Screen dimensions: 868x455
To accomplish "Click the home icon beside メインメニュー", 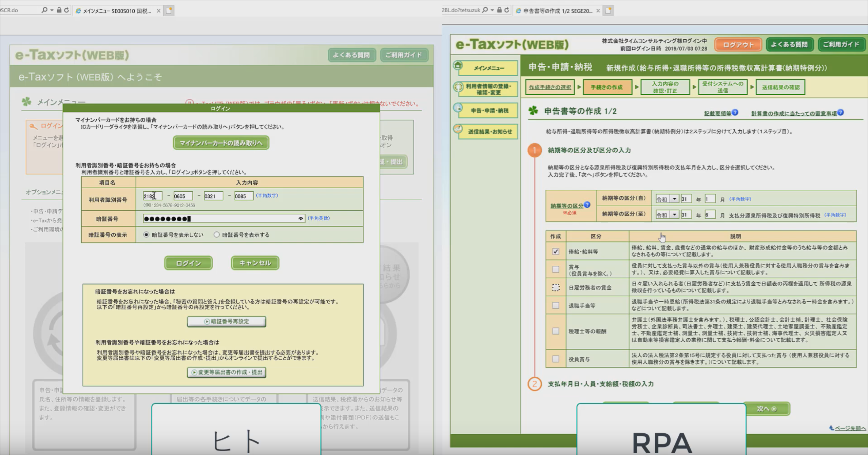I will click(458, 65).
